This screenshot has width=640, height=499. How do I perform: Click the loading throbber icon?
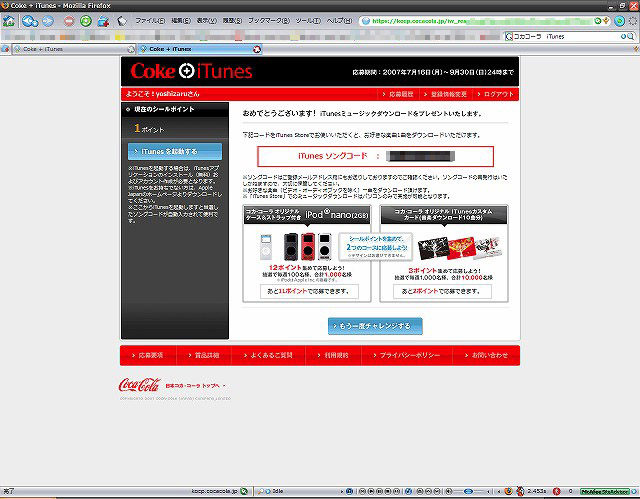tap(633, 21)
